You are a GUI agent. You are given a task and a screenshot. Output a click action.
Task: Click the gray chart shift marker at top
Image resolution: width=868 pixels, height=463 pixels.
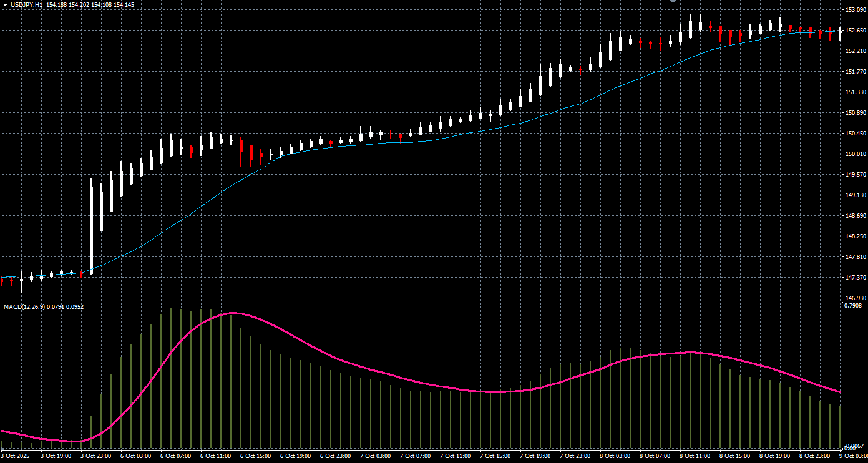coord(673,2)
